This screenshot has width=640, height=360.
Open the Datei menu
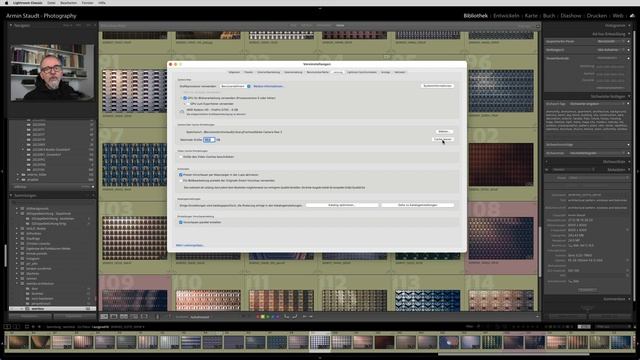coord(51,2)
